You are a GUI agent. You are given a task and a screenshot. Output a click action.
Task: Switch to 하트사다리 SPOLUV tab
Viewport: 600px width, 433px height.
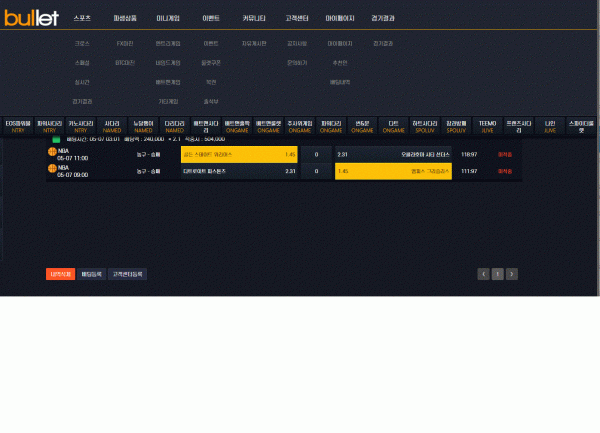425,127
